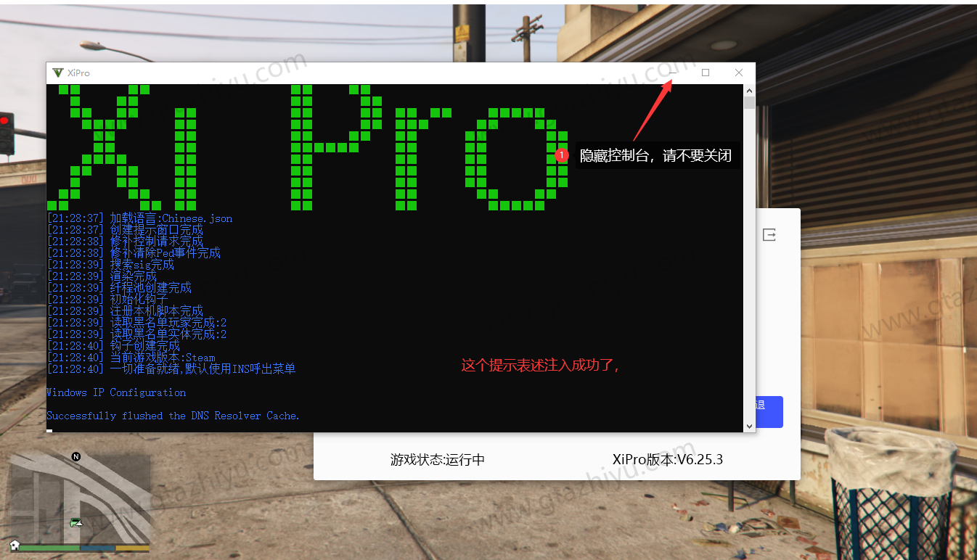Viewport: 977px width, 560px height.
Task: Click the '渲染完成' log line
Action: (x=102, y=276)
